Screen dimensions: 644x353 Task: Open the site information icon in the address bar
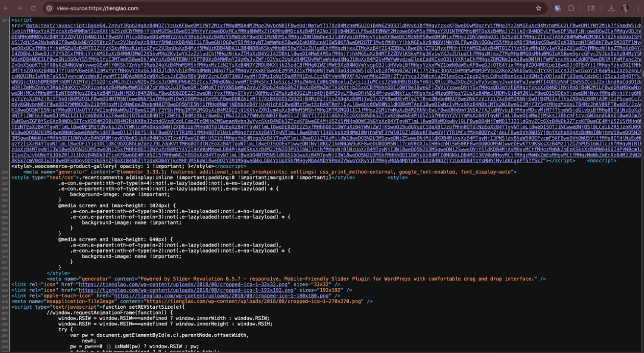click(49, 8)
